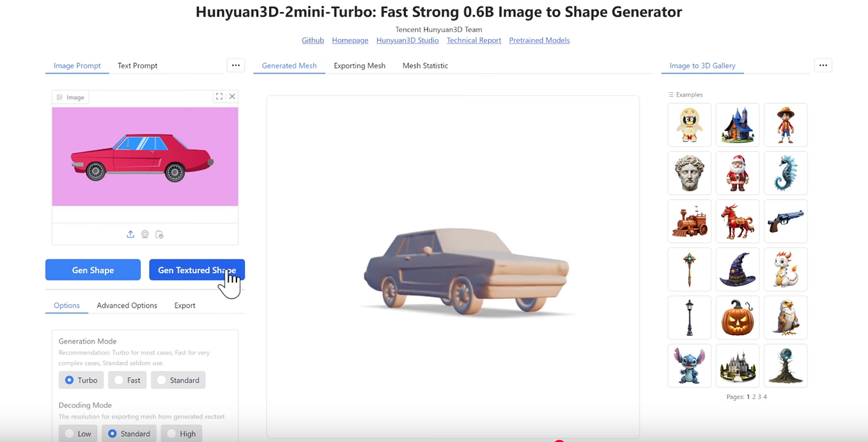Go to page 2 of gallery examples
Screen dimensions: 868x442
click(x=756, y=397)
